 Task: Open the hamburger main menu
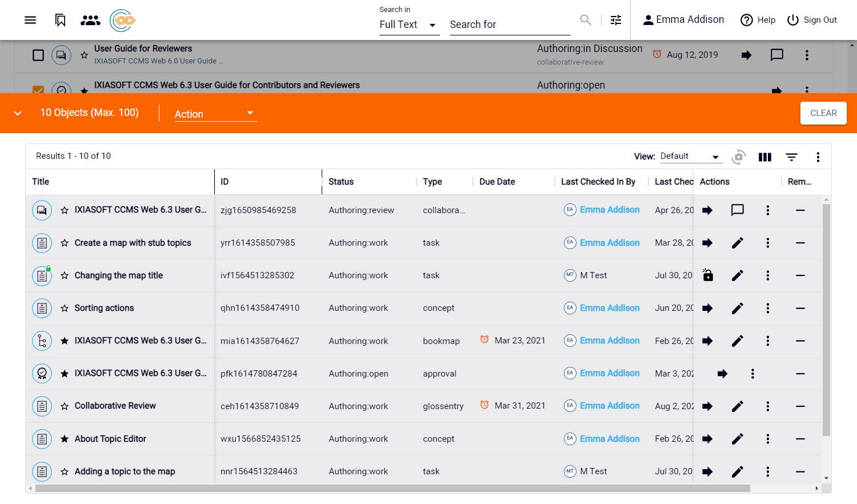(x=30, y=20)
